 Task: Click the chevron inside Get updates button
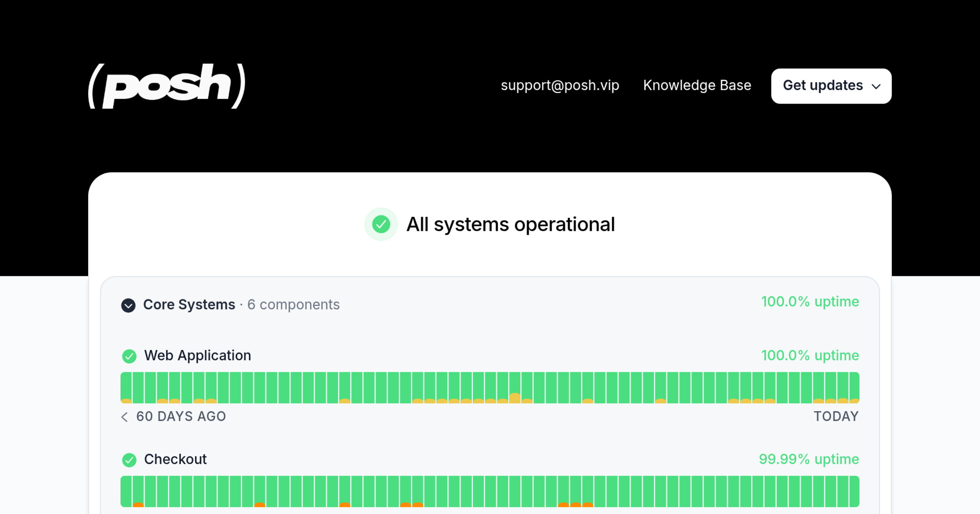(876, 86)
